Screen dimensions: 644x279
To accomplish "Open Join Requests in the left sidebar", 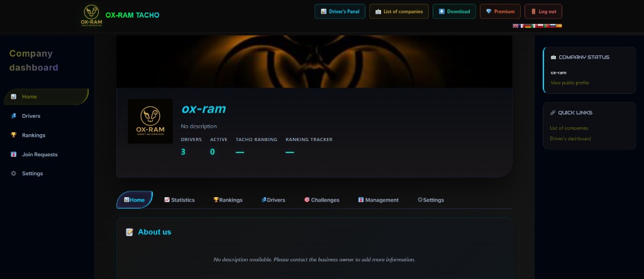I will click(x=46, y=154).
